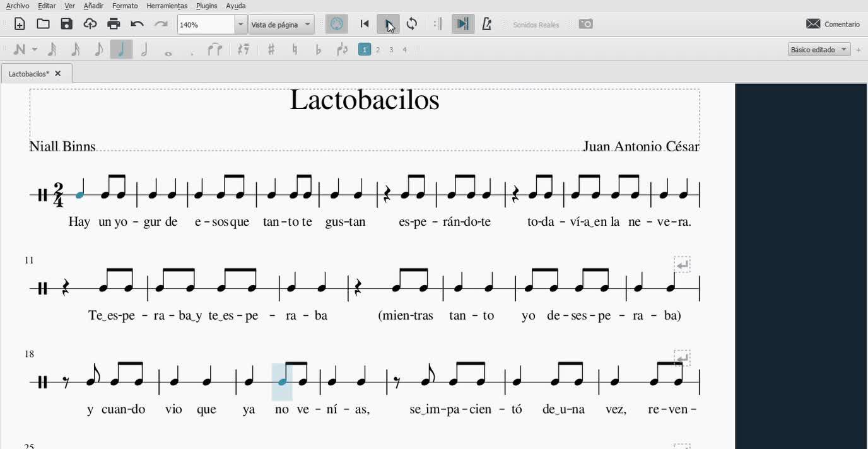Screen dimensions: 868x449
Task: Open the Vista de página view dropdown
Action: point(281,25)
